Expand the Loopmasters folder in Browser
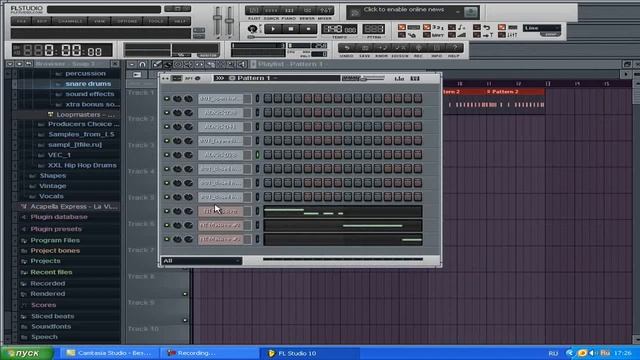 [x=85, y=115]
